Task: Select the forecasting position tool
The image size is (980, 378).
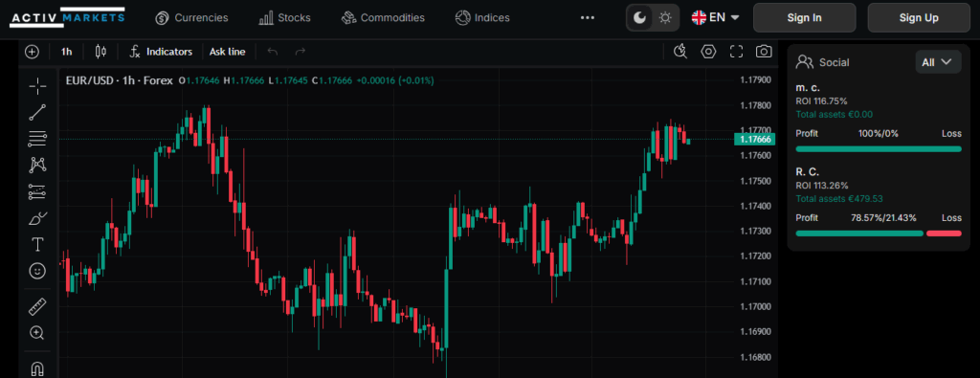Action: click(37, 191)
